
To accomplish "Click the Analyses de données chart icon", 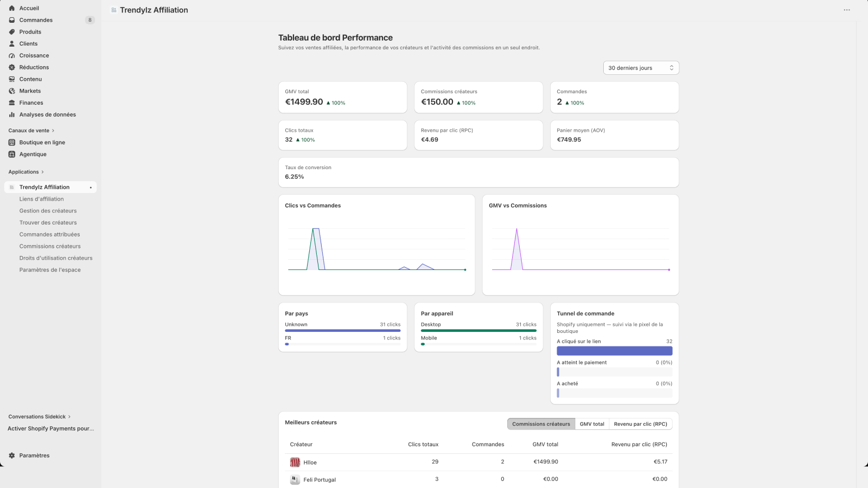I will click(x=12, y=114).
